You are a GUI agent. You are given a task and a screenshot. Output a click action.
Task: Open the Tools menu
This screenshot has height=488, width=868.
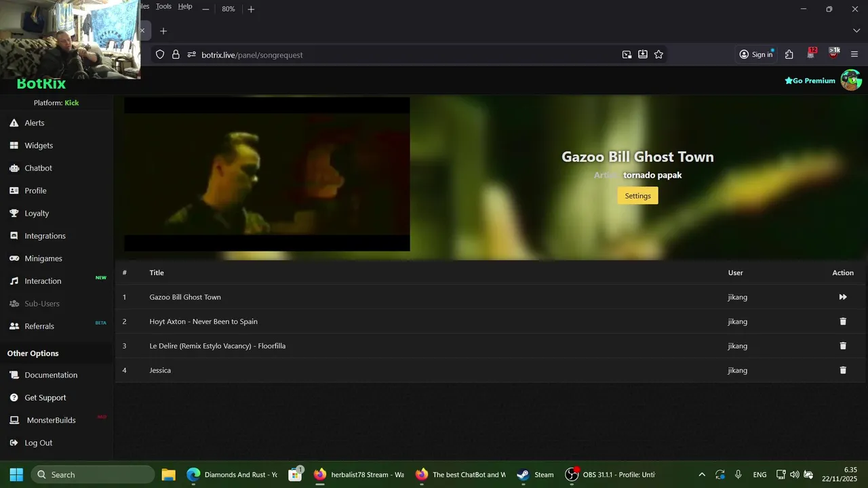point(163,7)
